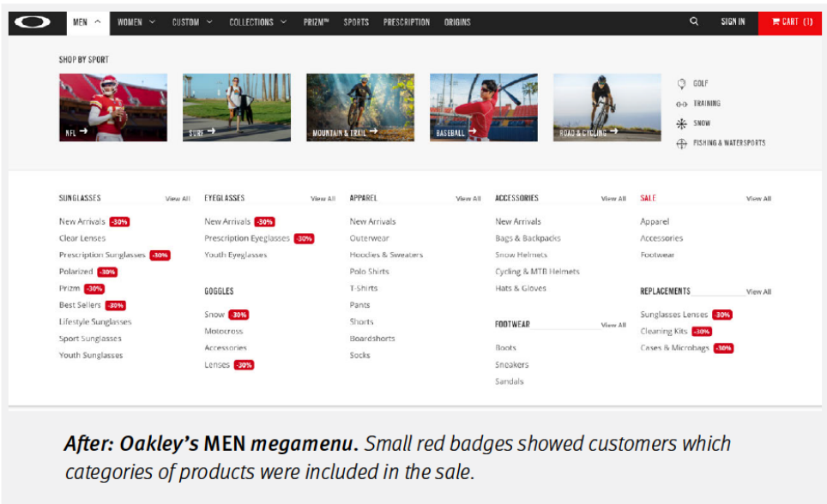This screenshot has width=827, height=504.
Task: Select the Golf sport icon
Action: tap(682, 84)
